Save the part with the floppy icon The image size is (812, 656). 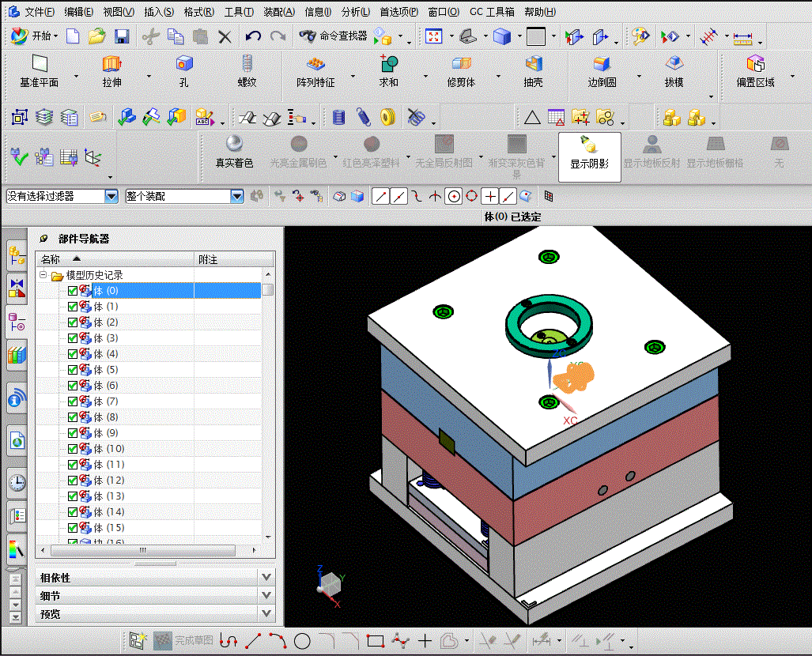coord(122,36)
